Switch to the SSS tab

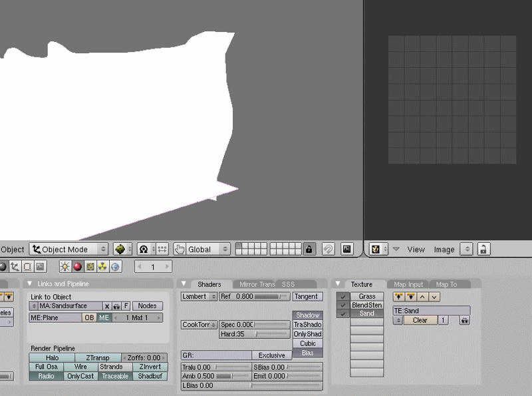[x=288, y=284]
